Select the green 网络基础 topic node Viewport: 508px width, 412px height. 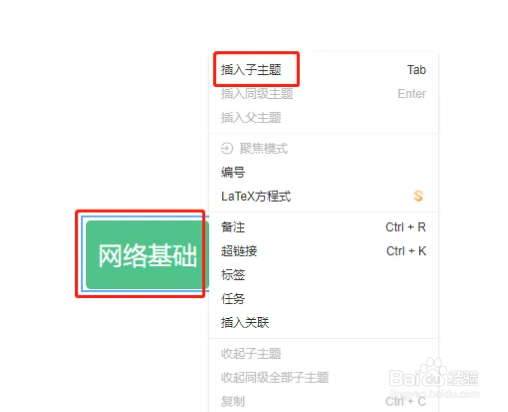coord(147,255)
